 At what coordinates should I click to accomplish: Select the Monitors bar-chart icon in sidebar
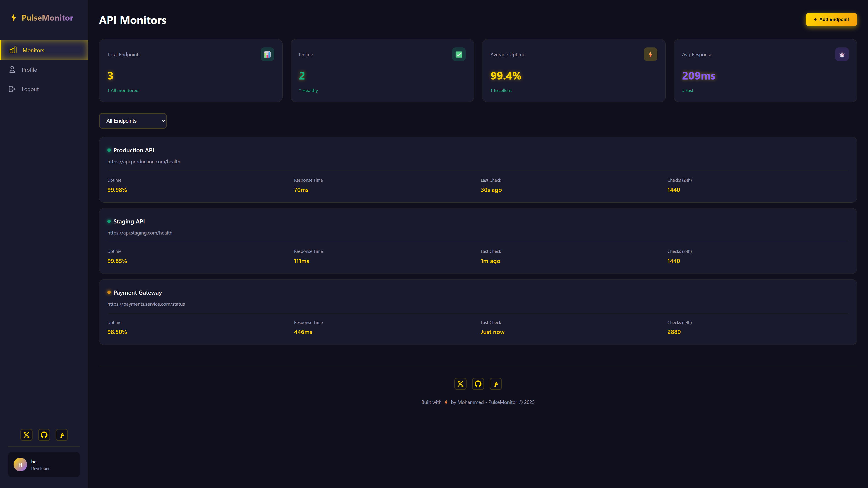pyautogui.click(x=13, y=50)
